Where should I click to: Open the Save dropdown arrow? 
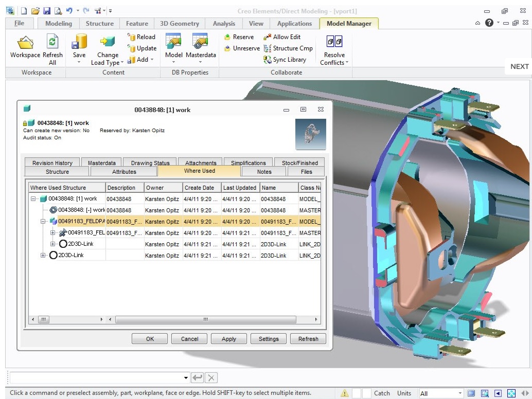pyautogui.click(x=79, y=62)
